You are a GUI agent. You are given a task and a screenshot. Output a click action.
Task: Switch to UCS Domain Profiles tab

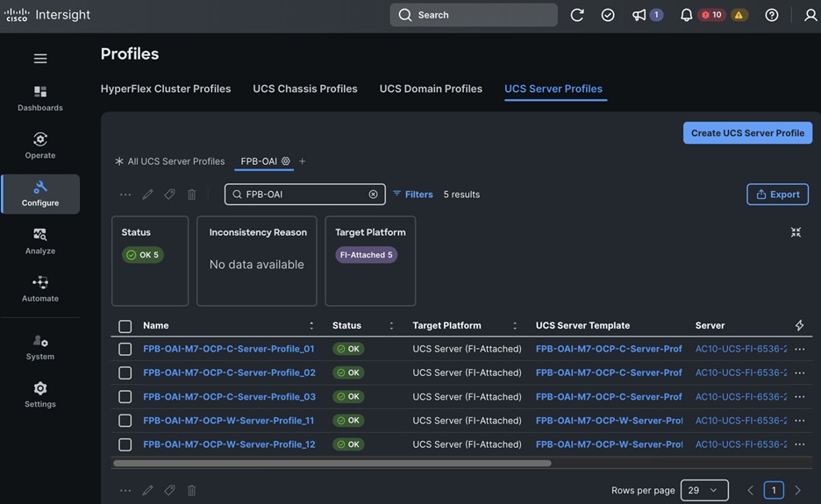431,89
